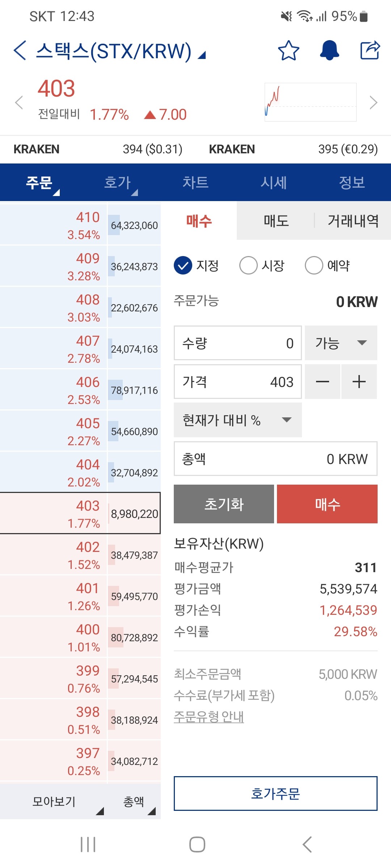The height and width of the screenshot is (868, 391).
Task: Tap the back arrow beside 스택스 title
Action: [20, 50]
